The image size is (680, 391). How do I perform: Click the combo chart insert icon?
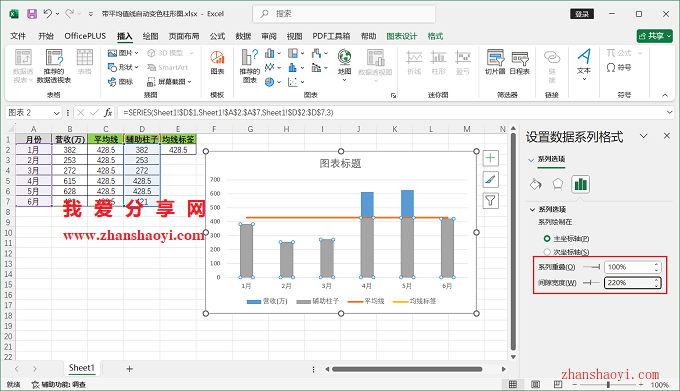coord(317,67)
